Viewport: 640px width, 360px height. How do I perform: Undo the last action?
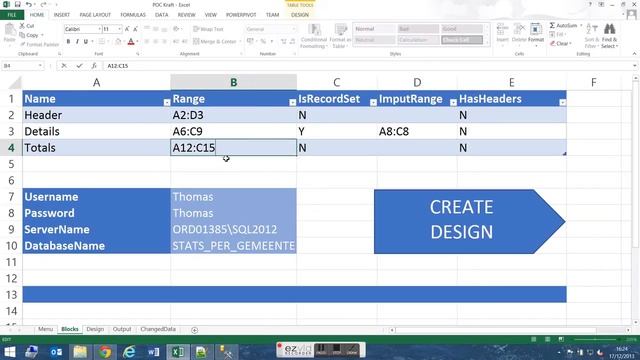tap(29, 4)
